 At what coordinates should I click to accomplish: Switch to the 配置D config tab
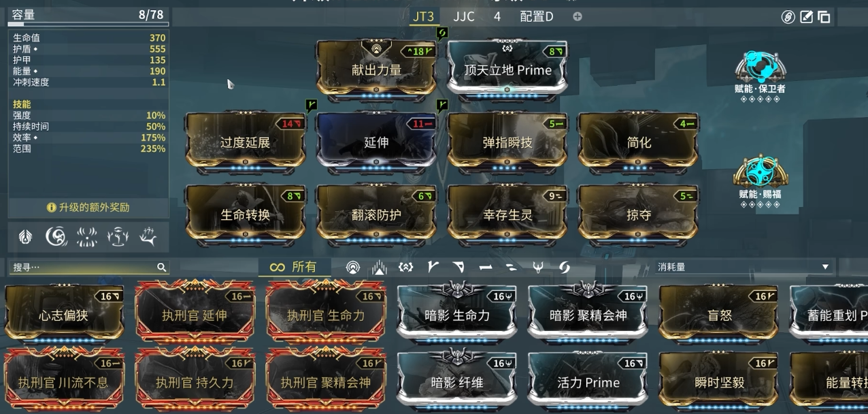(x=537, y=16)
